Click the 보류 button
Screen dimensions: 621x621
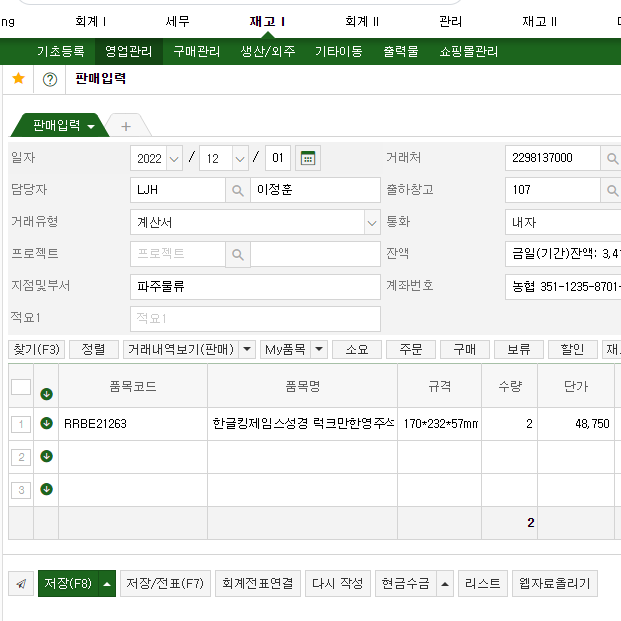click(519, 349)
